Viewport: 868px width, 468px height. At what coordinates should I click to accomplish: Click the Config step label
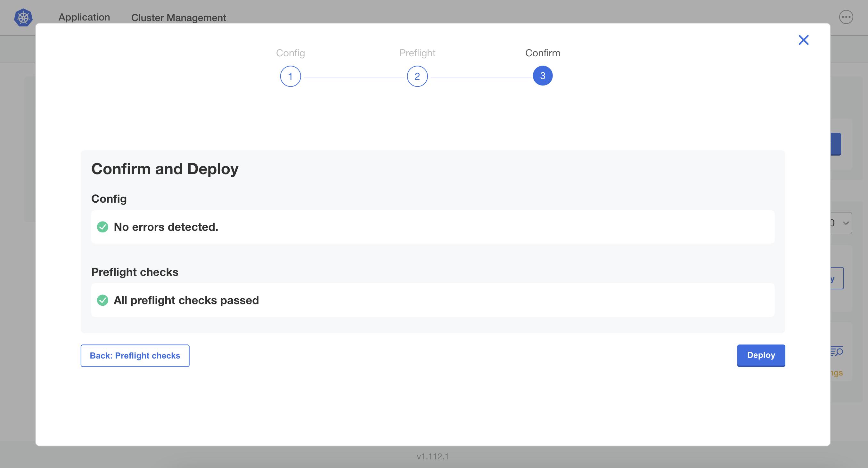290,53
